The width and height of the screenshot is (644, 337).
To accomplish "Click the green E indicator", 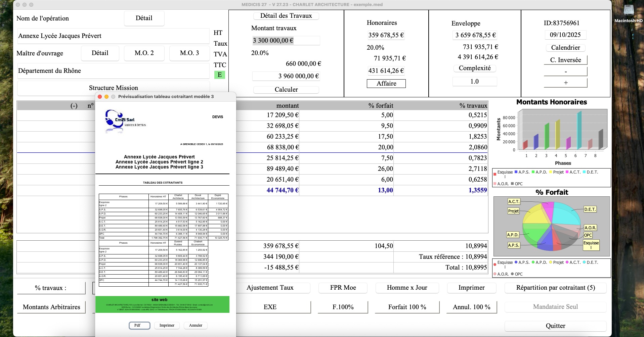I will tap(220, 75).
